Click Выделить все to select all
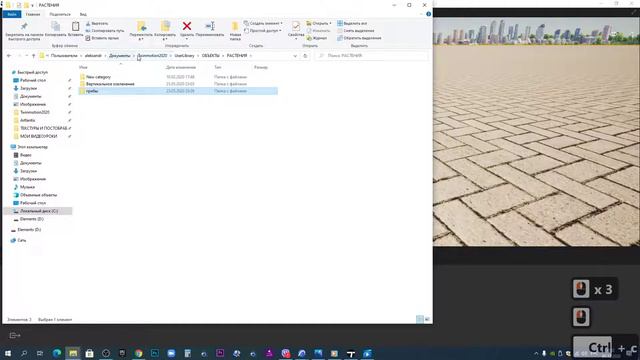The width and height of the screenshot is (640, 360). coord(352,23)
